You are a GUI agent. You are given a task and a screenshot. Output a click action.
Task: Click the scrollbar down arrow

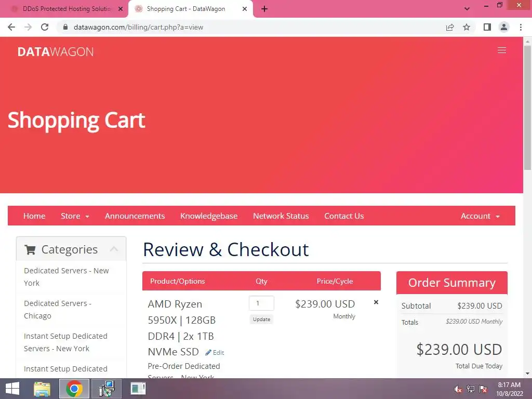(527, 374)
